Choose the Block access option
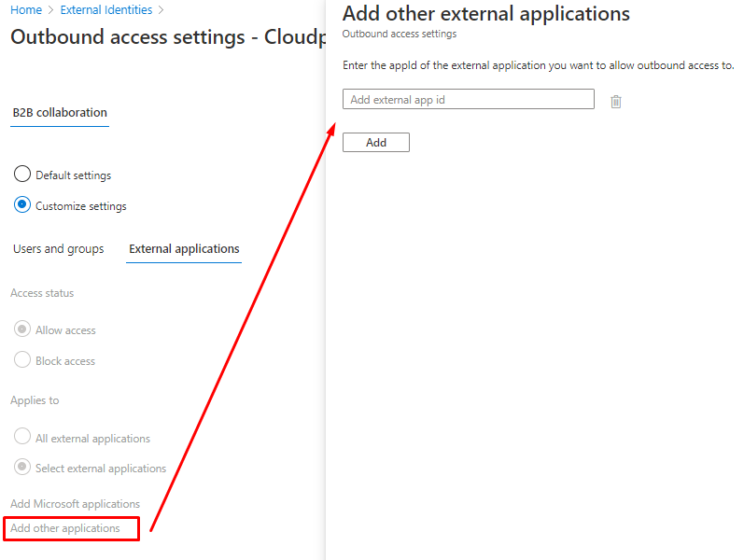 click(x=22, y=360)
